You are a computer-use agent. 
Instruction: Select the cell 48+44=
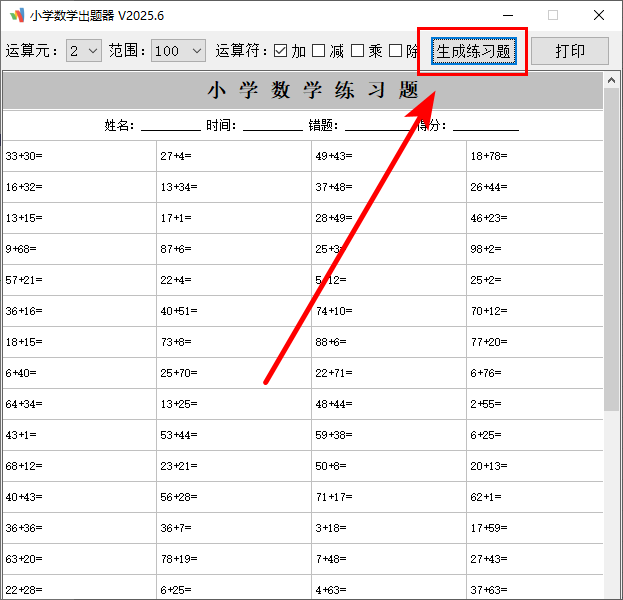pos(389,404)
